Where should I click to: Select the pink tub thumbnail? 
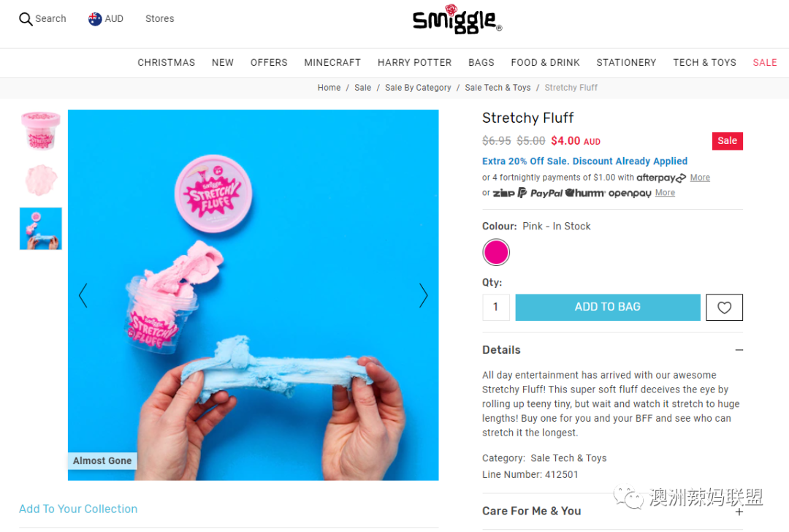(41, 131)
